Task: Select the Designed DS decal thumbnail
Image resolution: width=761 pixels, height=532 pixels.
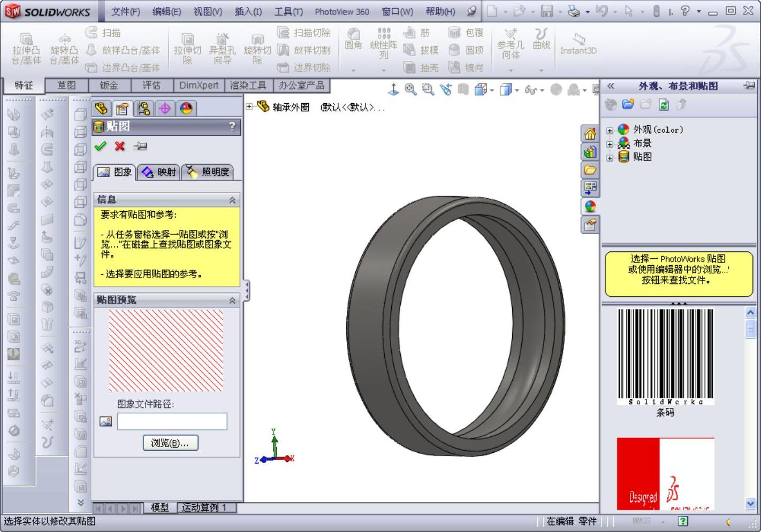Action: click(666, 474)
